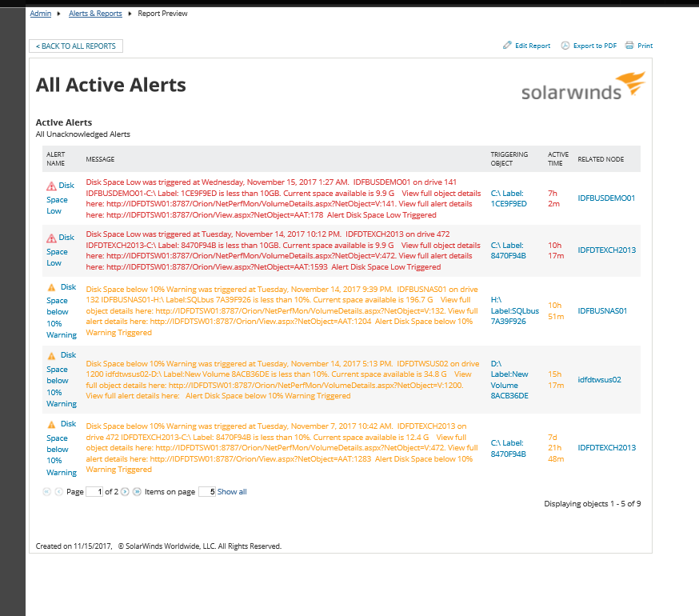
Task: Open related node IDFDTEXCH2013 in 10h 17m row
Action: tap(607, 250)
